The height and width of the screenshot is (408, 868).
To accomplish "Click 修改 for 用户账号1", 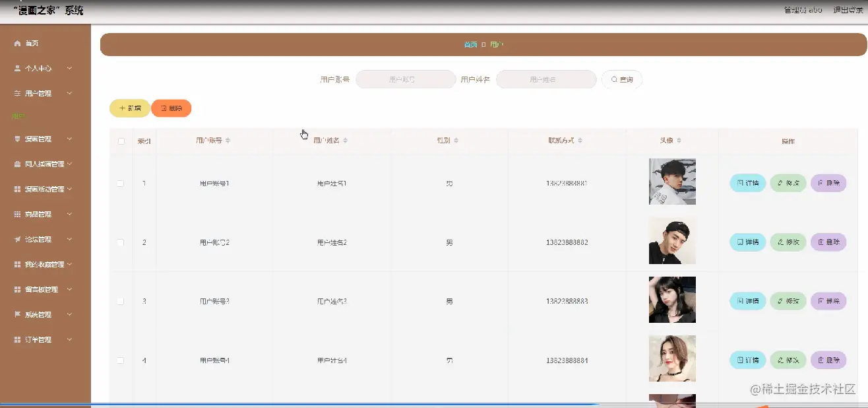I will click(x=788, y=183).
